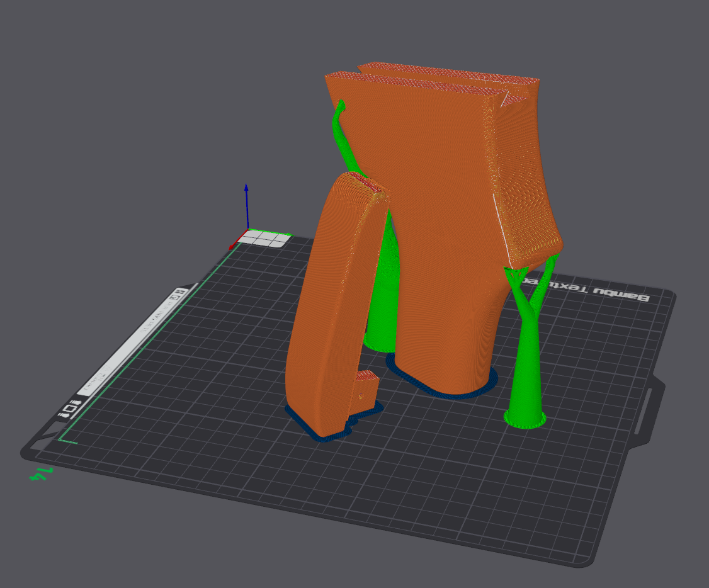
Task: Click the green plate number label below the bed
Action: click(42, 473)
